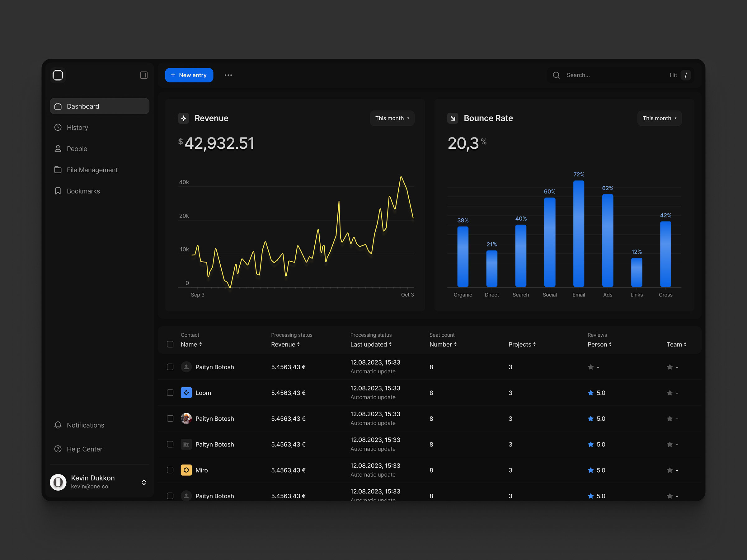Click the Revenue sparkle icon
Image resolution: width=747 pixels, height=560 pixels.
click(183, 118)
